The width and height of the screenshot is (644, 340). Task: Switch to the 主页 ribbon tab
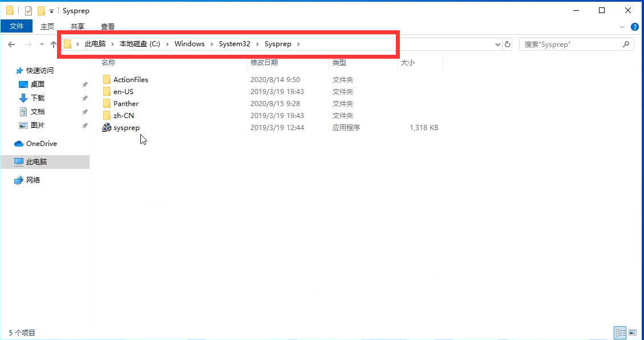(47, 26)
